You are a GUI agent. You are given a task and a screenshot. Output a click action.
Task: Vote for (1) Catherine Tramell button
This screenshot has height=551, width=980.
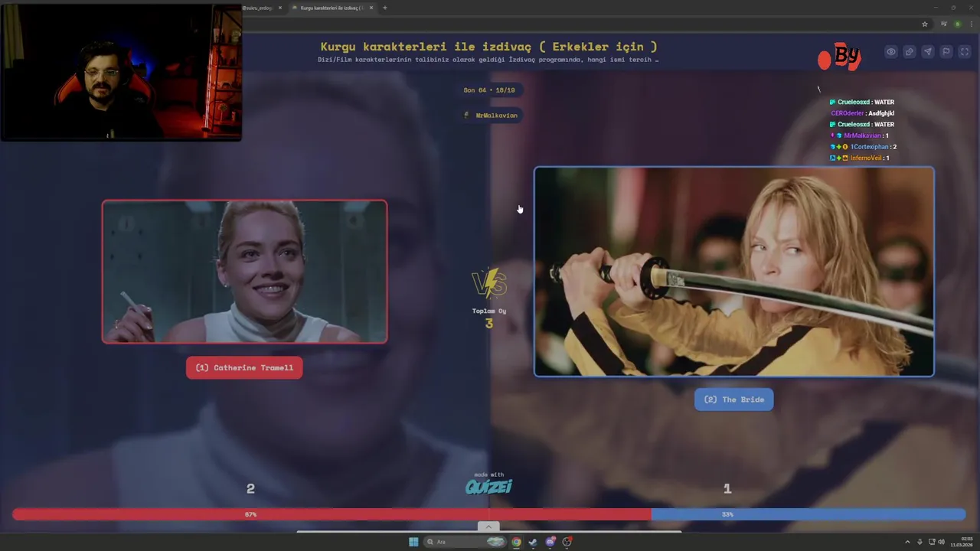244,367
